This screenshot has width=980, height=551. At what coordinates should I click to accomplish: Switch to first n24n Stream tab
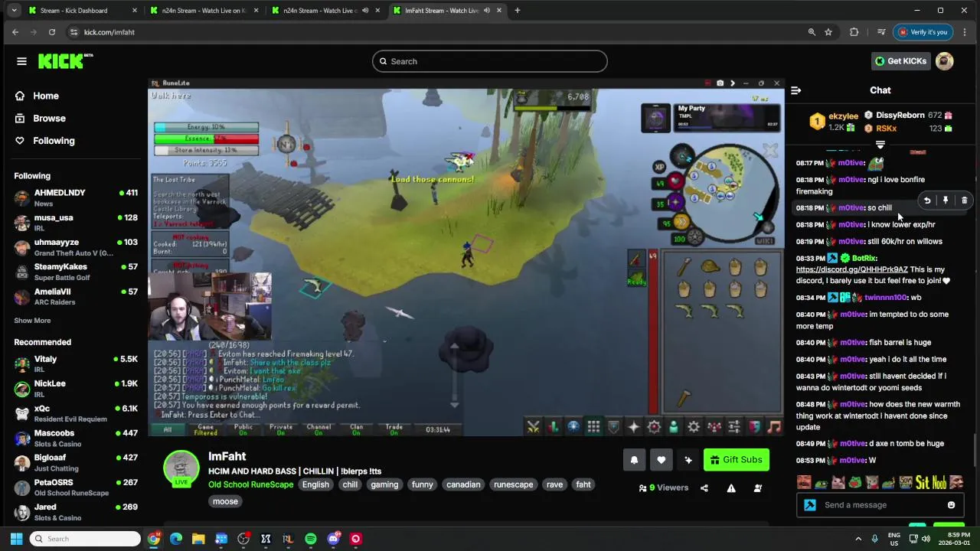point(203,11)
